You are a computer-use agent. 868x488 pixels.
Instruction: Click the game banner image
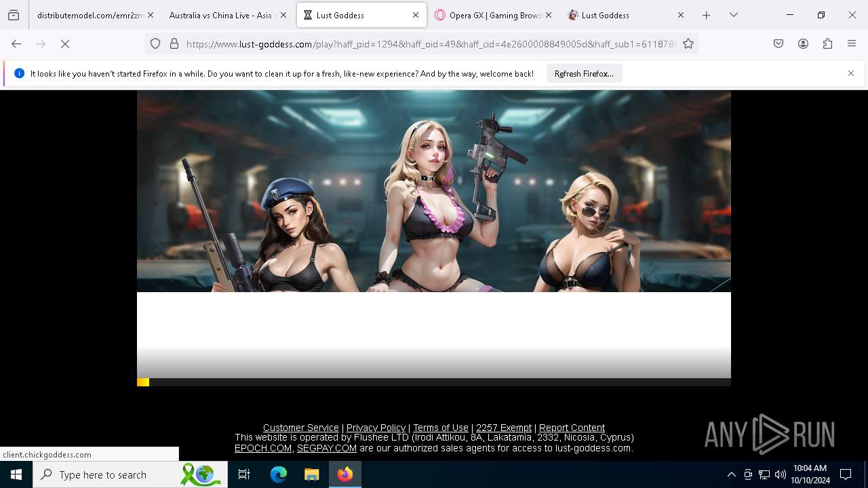(434, 192)
